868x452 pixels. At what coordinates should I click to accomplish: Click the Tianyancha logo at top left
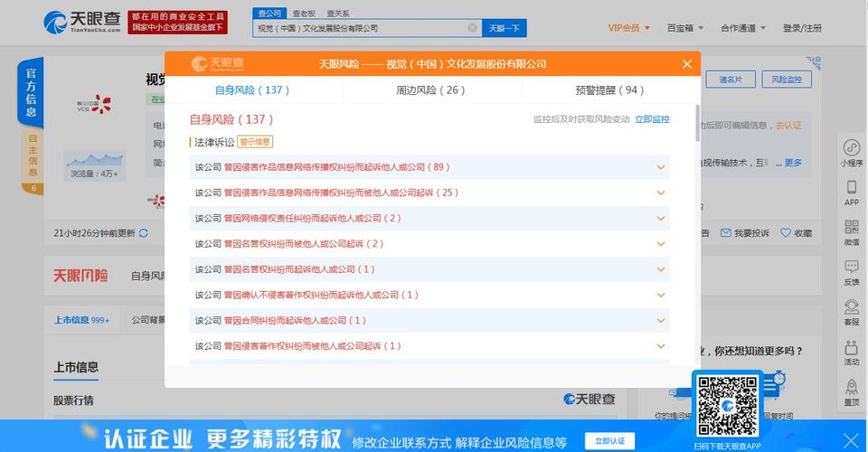pos(82,22)
